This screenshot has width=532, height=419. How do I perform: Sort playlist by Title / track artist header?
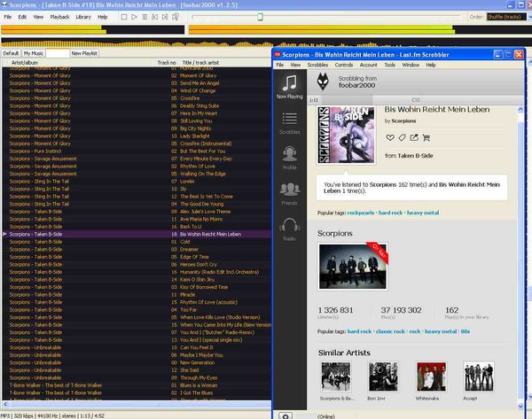[x=225, y=63]
